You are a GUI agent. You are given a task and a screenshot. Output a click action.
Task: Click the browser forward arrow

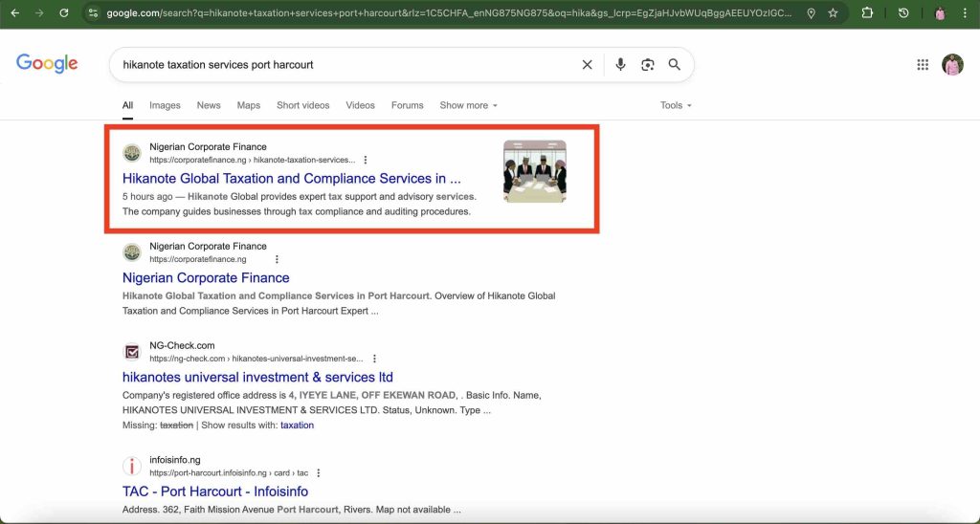click(x=39, y=12)
